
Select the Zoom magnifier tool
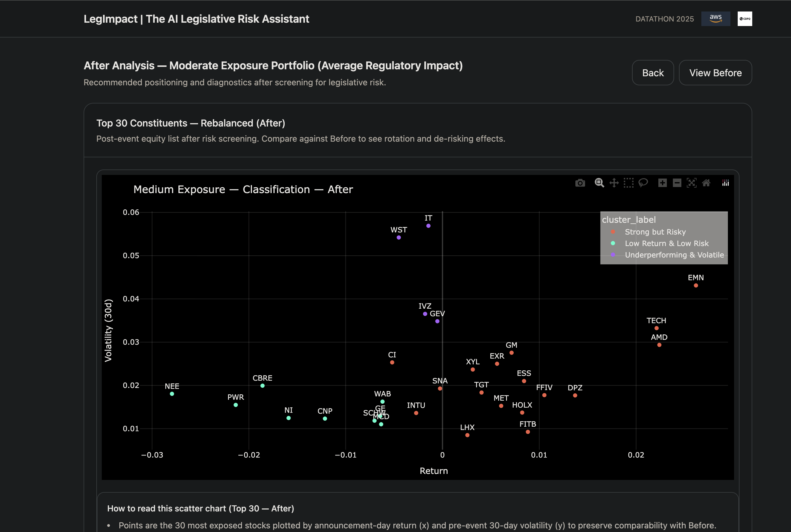[x=599, y=183]
